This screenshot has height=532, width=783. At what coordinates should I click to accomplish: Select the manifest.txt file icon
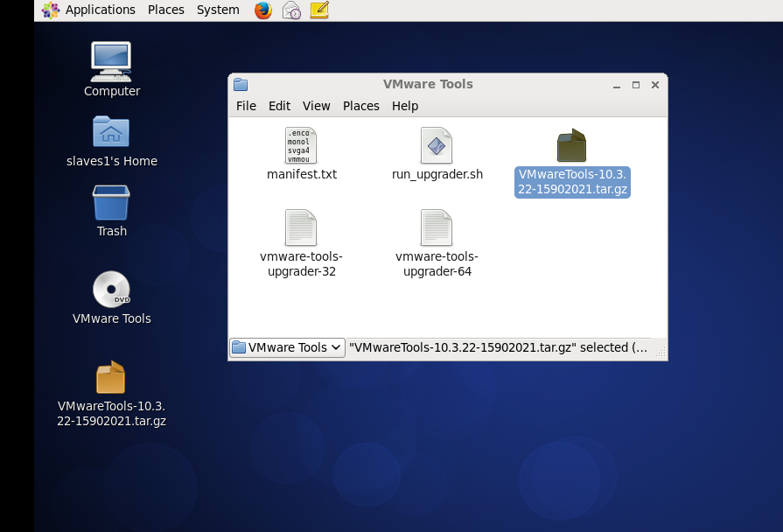click(301, 145)
